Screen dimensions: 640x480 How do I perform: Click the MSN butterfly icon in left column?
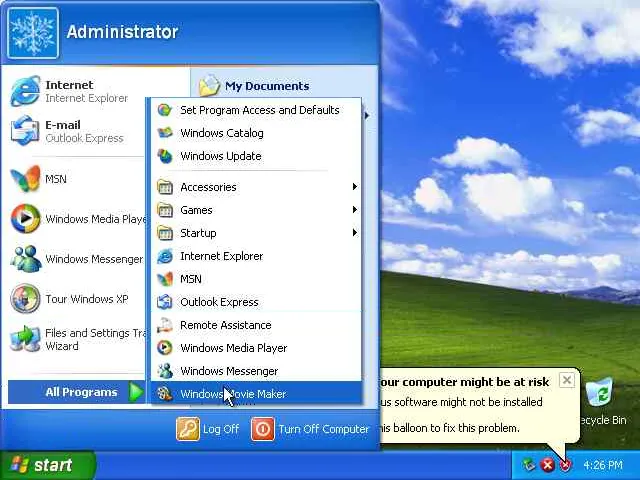25,179
